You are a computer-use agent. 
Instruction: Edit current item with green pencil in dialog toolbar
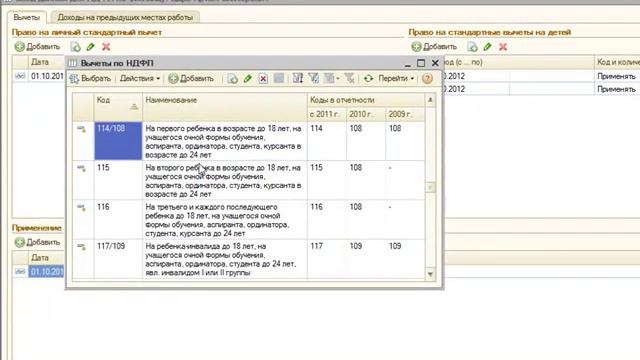[x=248, y=78]
